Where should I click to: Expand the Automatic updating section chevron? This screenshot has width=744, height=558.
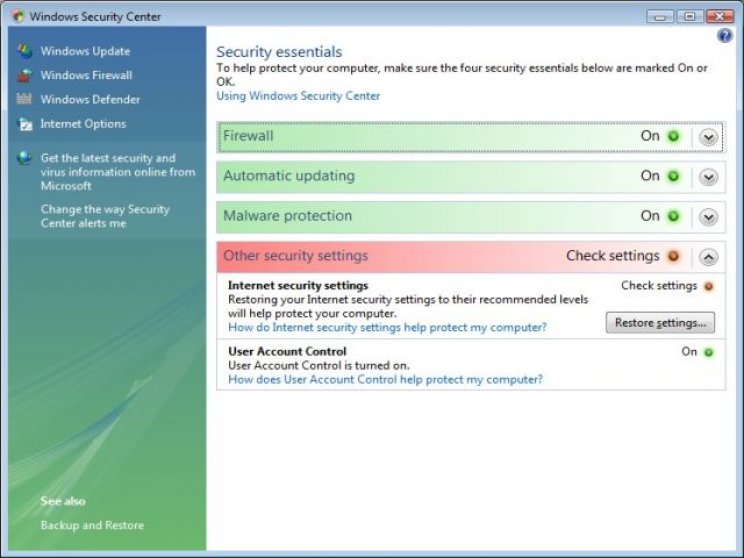click(708, 177)
